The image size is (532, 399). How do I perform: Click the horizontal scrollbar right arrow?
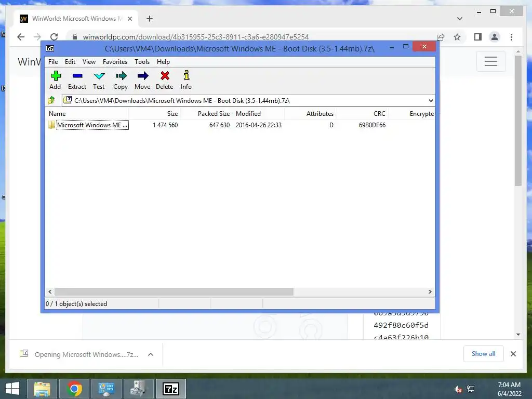point(430,291)
